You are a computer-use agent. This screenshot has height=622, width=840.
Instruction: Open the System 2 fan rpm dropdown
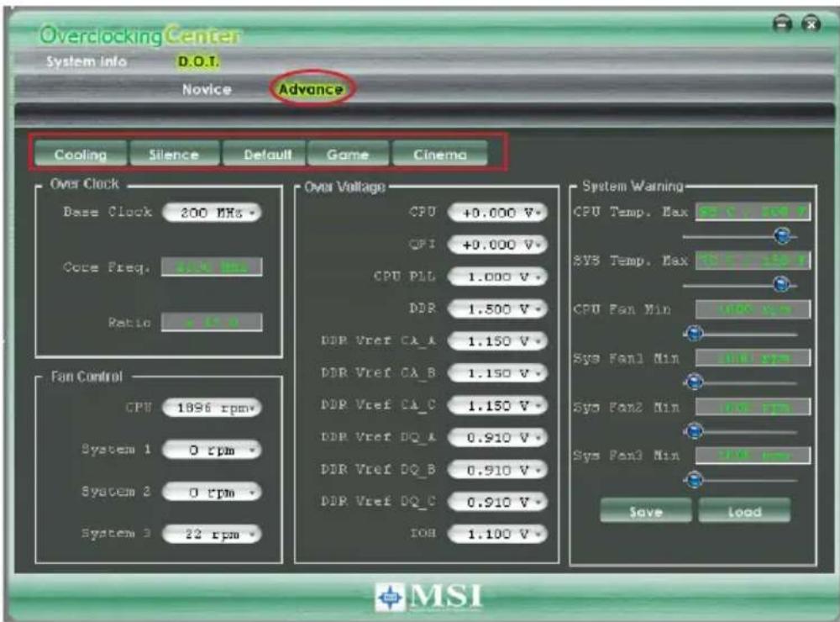[x=212, y=492]
